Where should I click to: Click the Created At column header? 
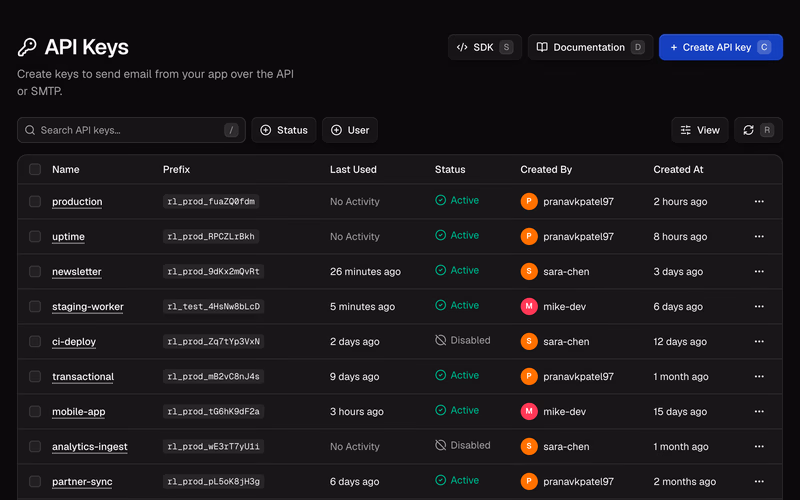point(678,169)
